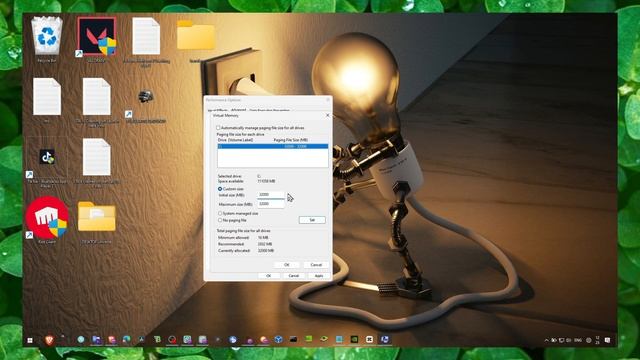Open the Windows Start menu
Screen dimensions: 640x360
point(30,340)
